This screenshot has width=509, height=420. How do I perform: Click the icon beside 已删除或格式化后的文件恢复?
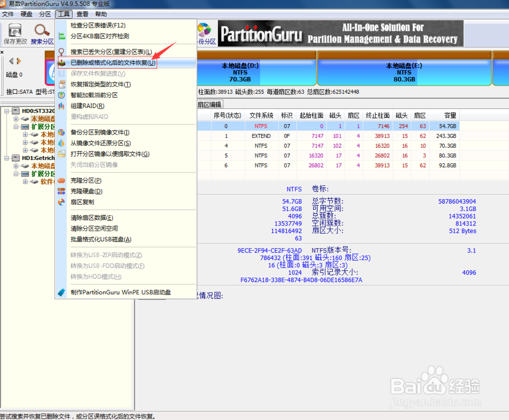pyautogui.click(x=62, y=63)
